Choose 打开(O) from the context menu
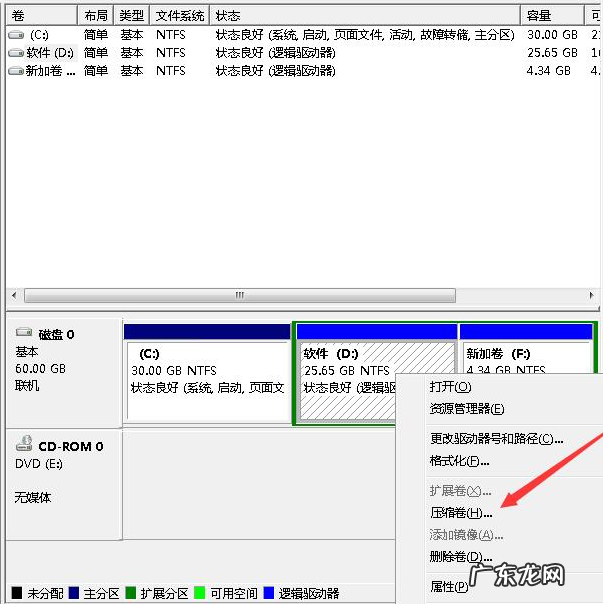The width and height of the screenshot is (603, 604). pos(450,387)
